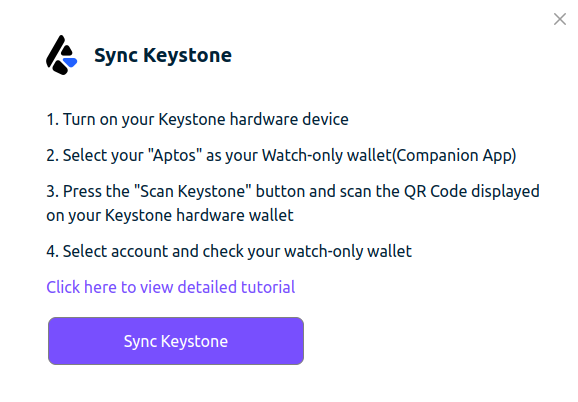Click the "watch-only wallet" text in step 4

pos(348,251)
